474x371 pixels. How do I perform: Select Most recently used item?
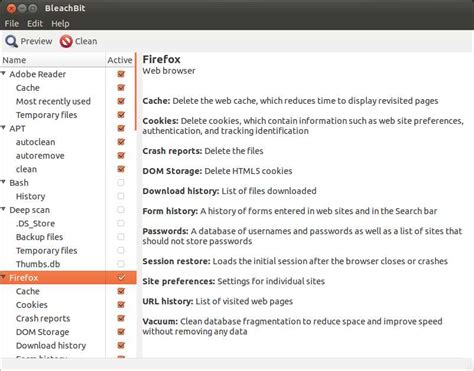pyautogui.click(x=53, y=101)
